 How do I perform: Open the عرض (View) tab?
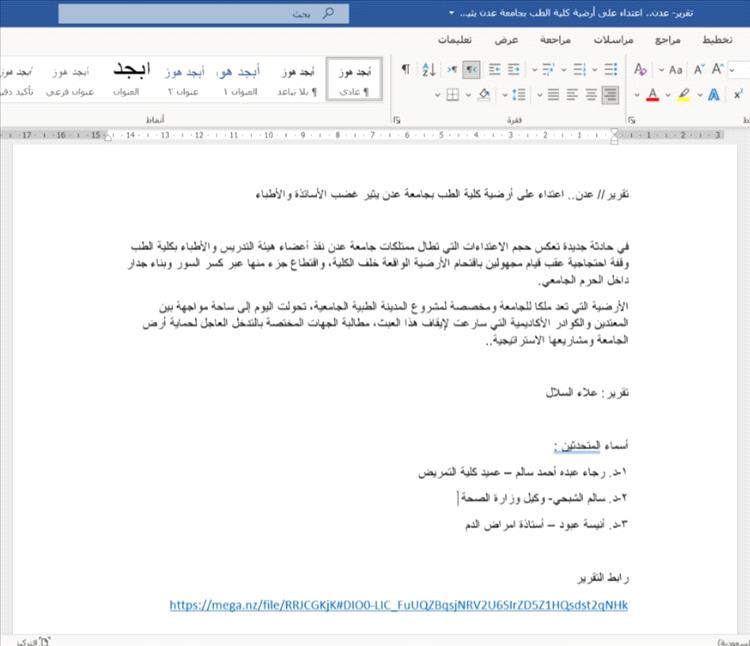(x=507, y=40)
